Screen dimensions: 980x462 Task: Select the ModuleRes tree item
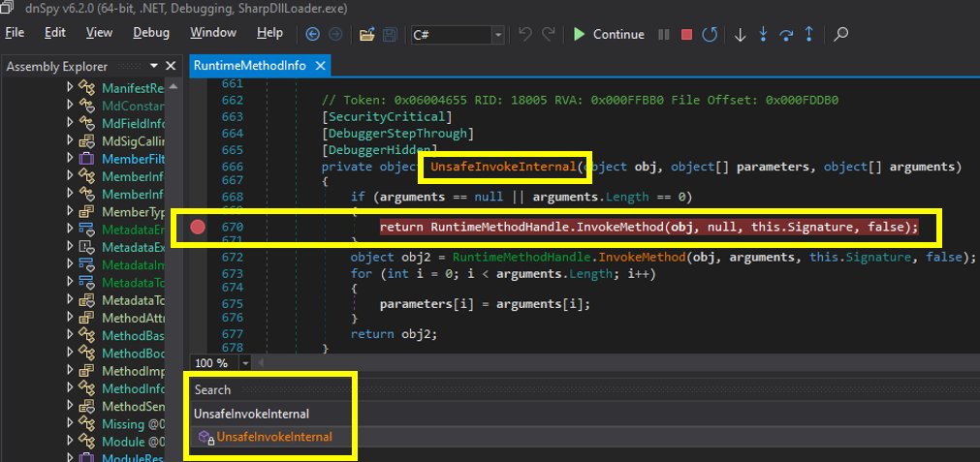click(133, 459)
